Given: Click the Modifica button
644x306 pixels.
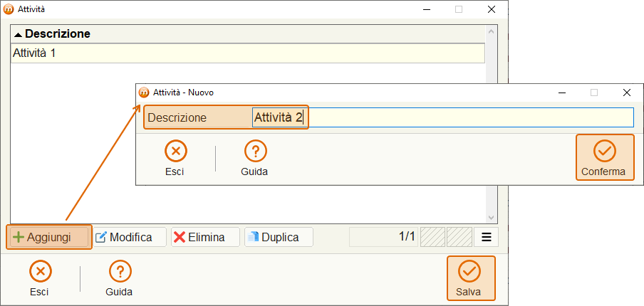Looking at the screenshot, I should tap(130, 237).
